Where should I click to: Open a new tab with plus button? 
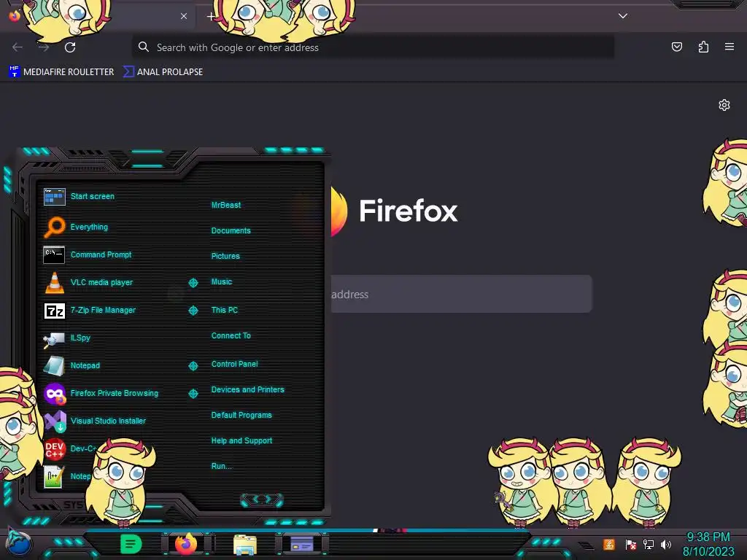click(211, 17)
